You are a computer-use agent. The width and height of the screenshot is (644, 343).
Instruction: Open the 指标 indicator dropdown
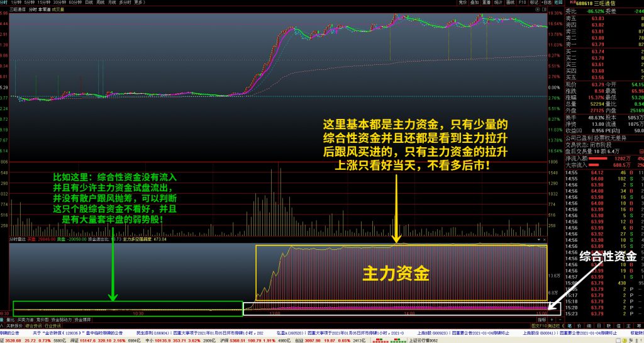pos(542,319)
